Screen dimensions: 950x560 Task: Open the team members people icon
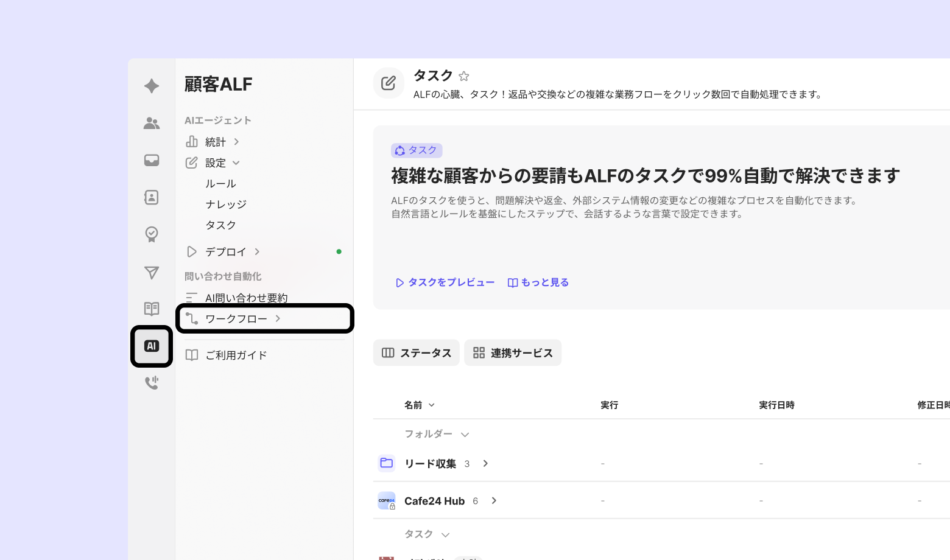152,124
